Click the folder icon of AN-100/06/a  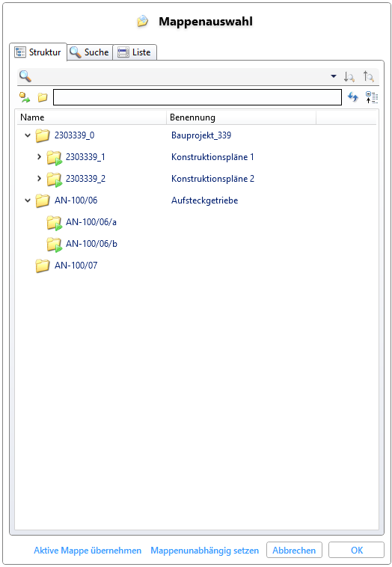pos(55,223)
